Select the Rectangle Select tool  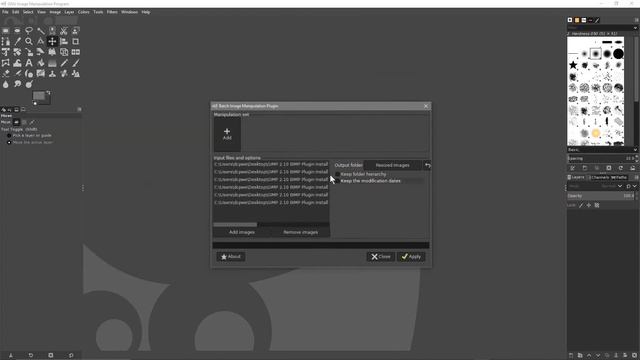click(x=6, y=31)
